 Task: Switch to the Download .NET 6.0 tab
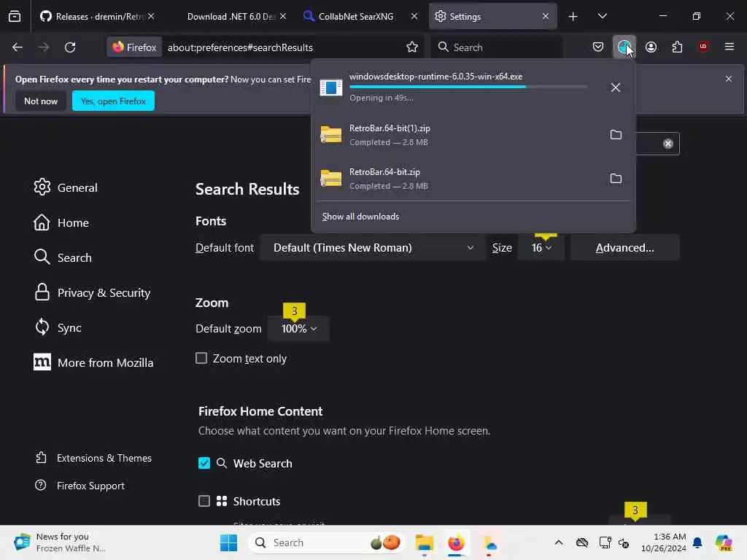tap(231, 17)
